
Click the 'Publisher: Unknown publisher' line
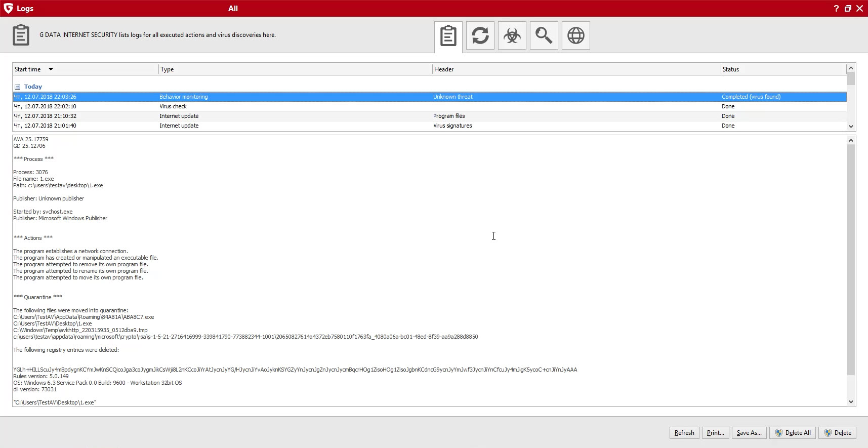point(49,198)
